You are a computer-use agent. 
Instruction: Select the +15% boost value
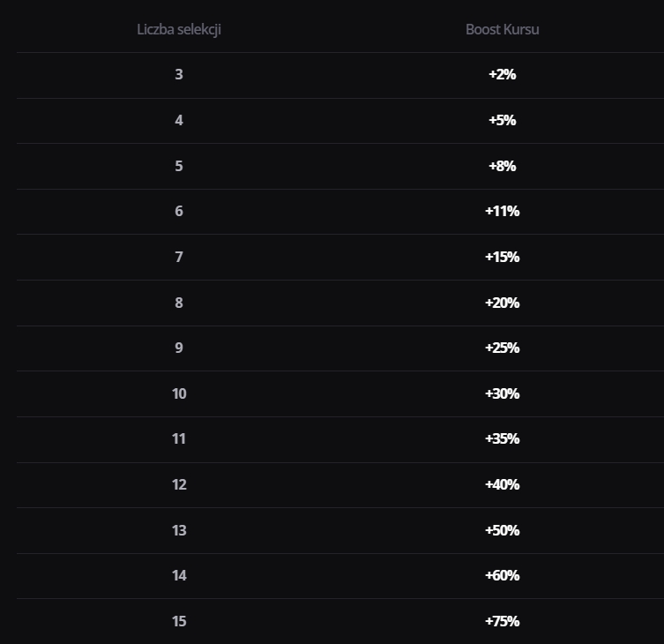[x=503, y=257]
